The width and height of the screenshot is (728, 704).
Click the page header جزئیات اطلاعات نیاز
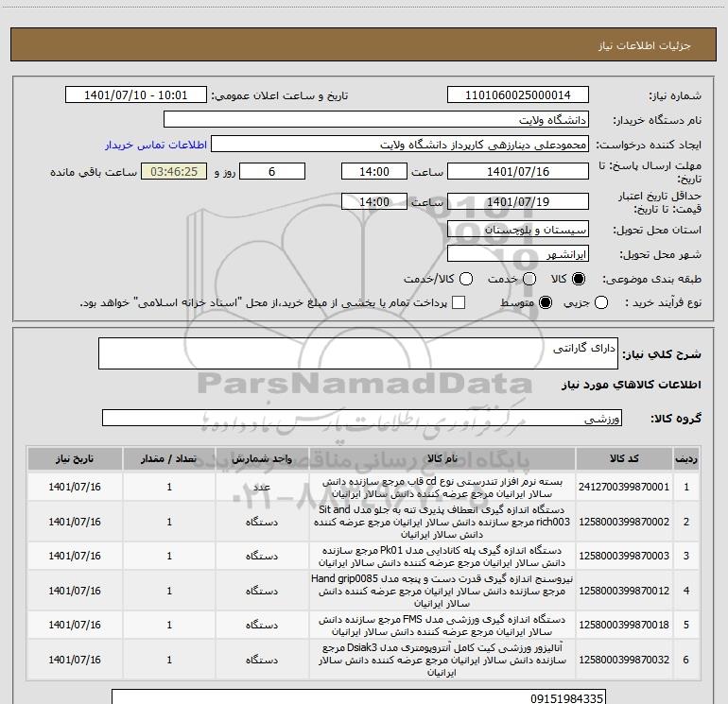point(645,45)
